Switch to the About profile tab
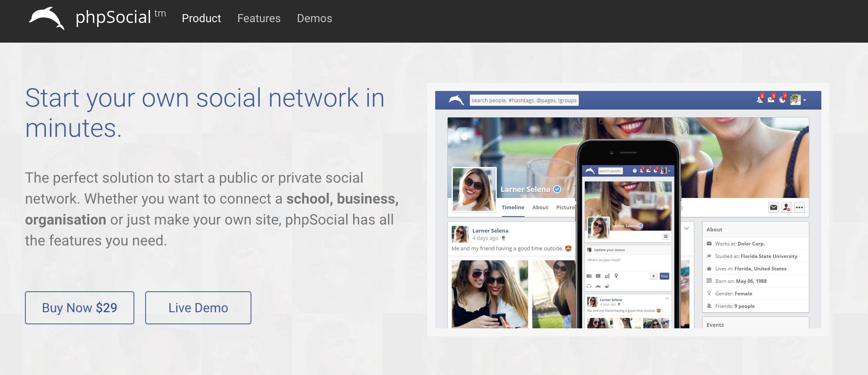 540,207
